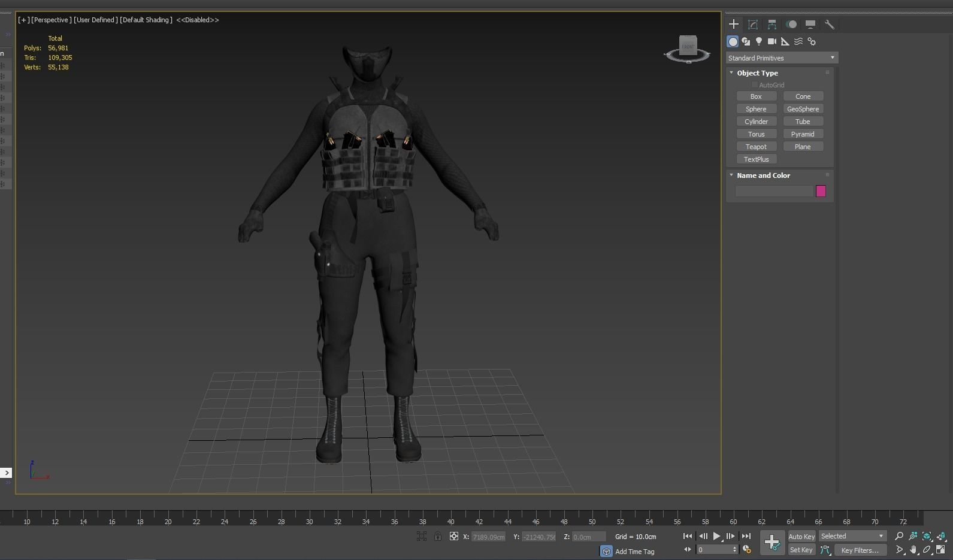Open the Standard Primitives dropdown
953x560 pixels.
782,58
